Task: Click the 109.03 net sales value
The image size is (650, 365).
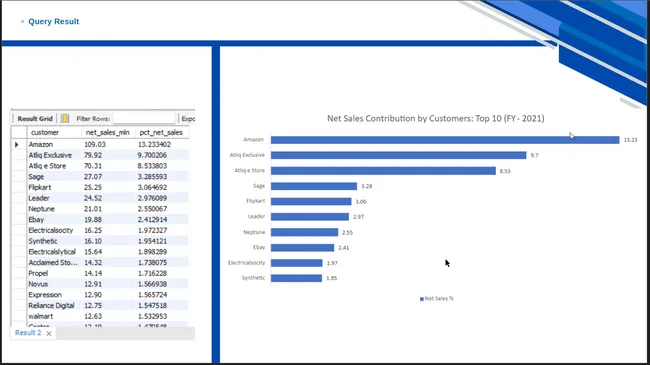Action: click(x=95, y=144)
